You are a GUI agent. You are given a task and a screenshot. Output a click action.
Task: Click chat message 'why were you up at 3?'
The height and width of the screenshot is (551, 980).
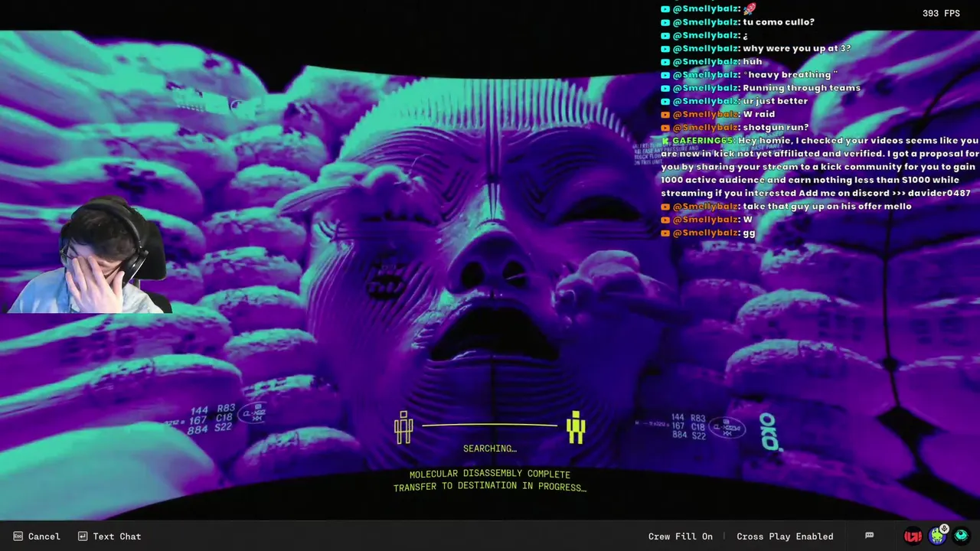[797, 48]
